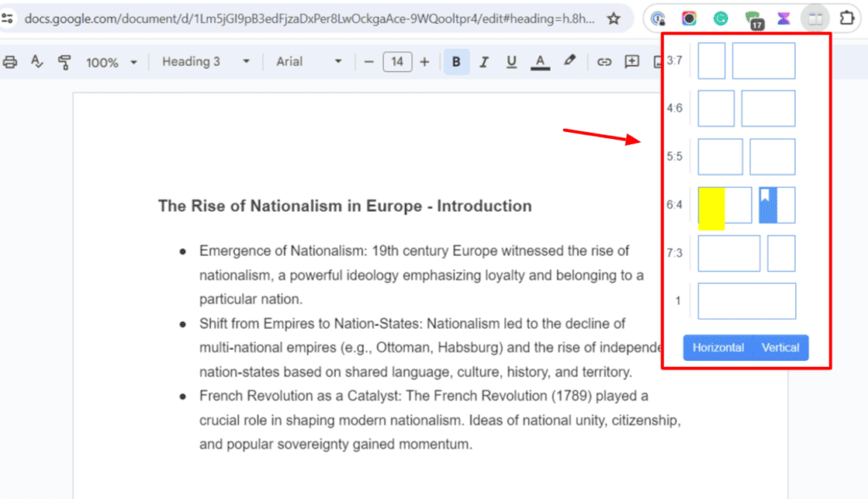Choose the single full-width layout thumbnail

[747, 301]
